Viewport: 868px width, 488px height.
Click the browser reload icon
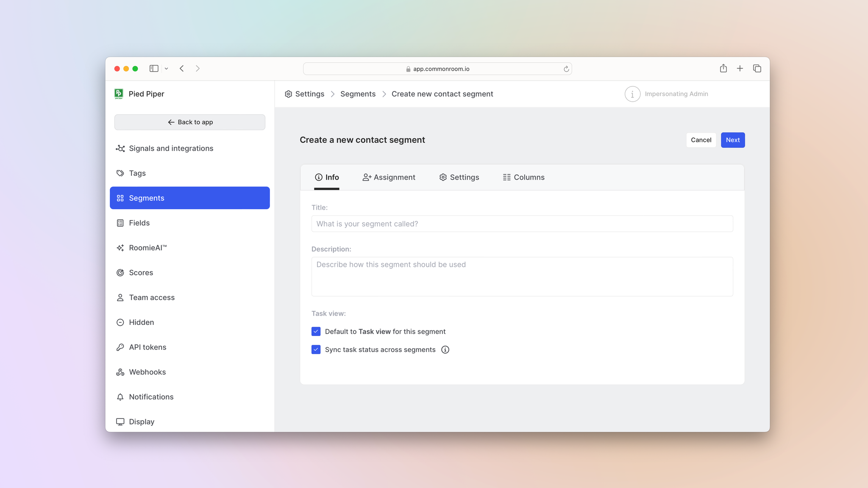click(x=566, y=69)
